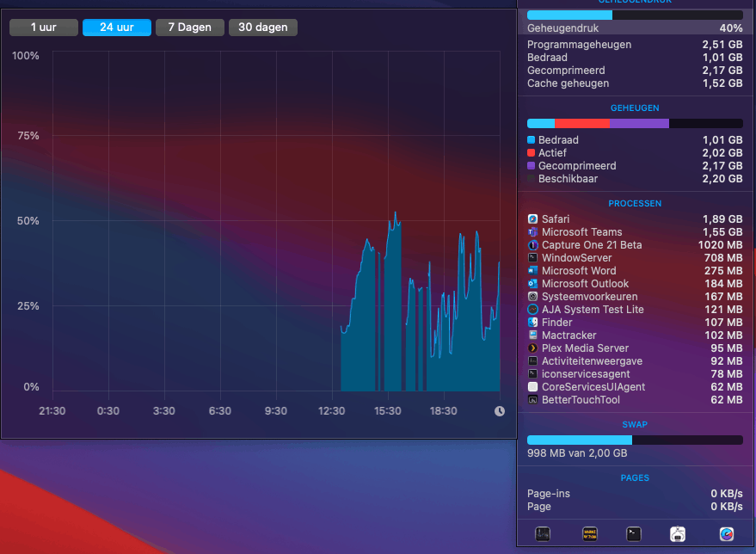This screenshot has width=756, height=554.
Task: Click the BetterTouchTool process icon
Action: pos(532,400)
